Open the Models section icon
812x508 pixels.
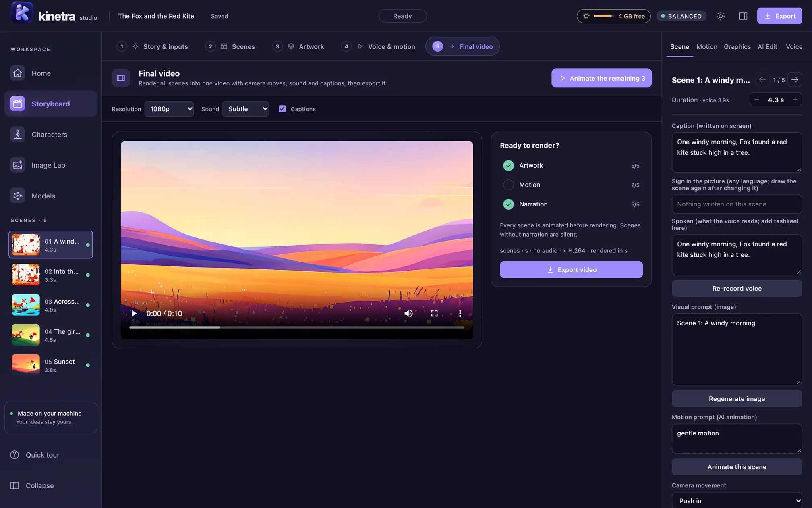pos(17,196)
